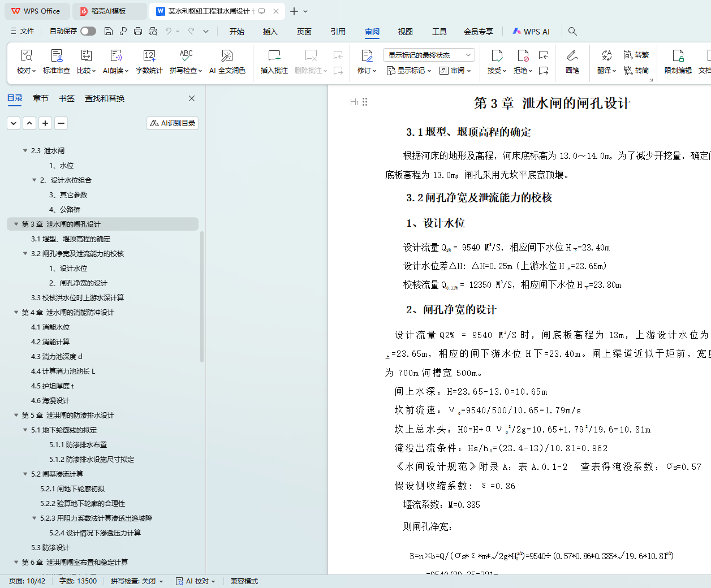This screenshot has height=588, width=711.
Task: Open the 拼写检查 status bar dropdown
Action: (x=136, y=581)
